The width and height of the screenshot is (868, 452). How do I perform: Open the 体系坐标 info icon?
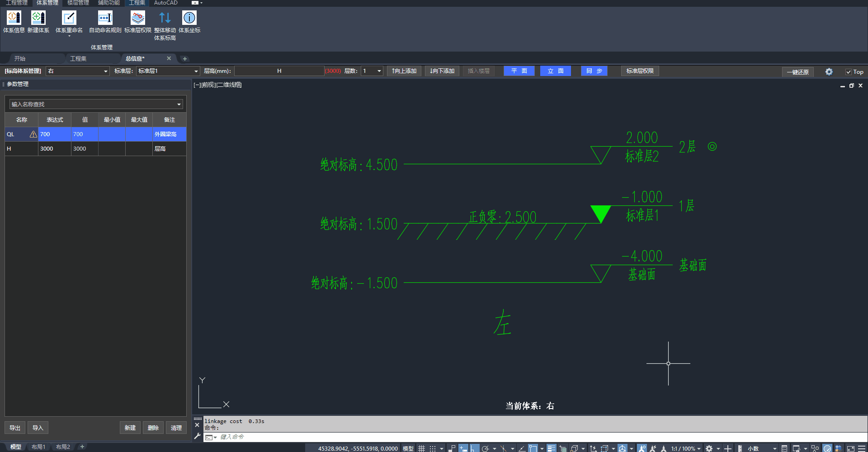coord(189,18)
